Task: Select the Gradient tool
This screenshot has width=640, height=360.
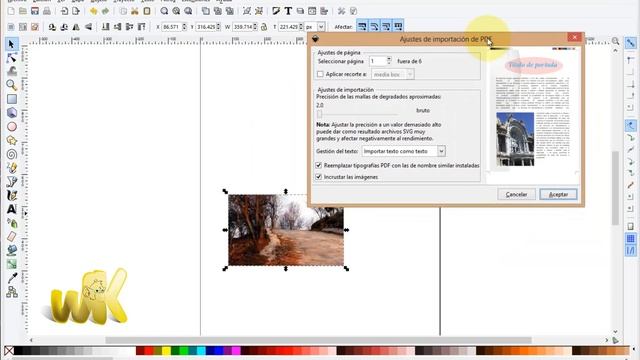Action: (11, 264)
